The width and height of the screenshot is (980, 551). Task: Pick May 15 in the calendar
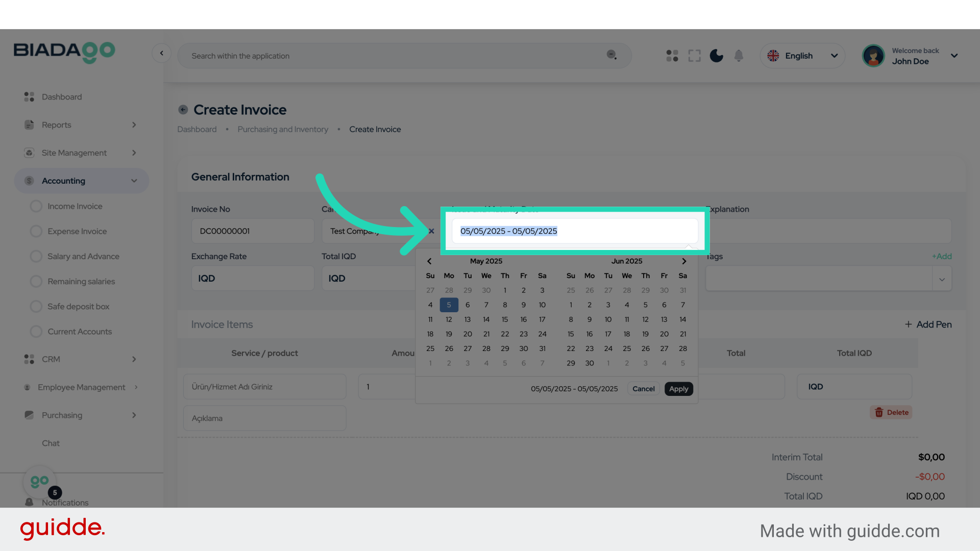tap(505, 319)
